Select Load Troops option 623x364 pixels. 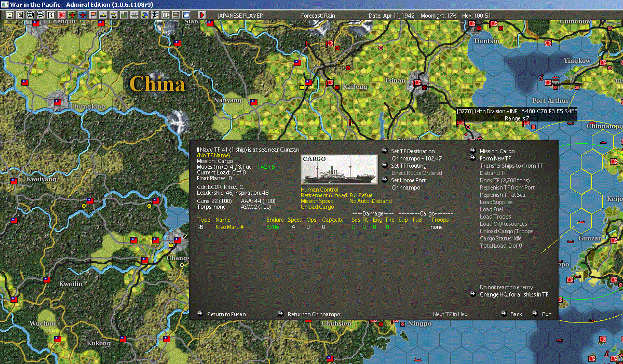pos(495,217)
